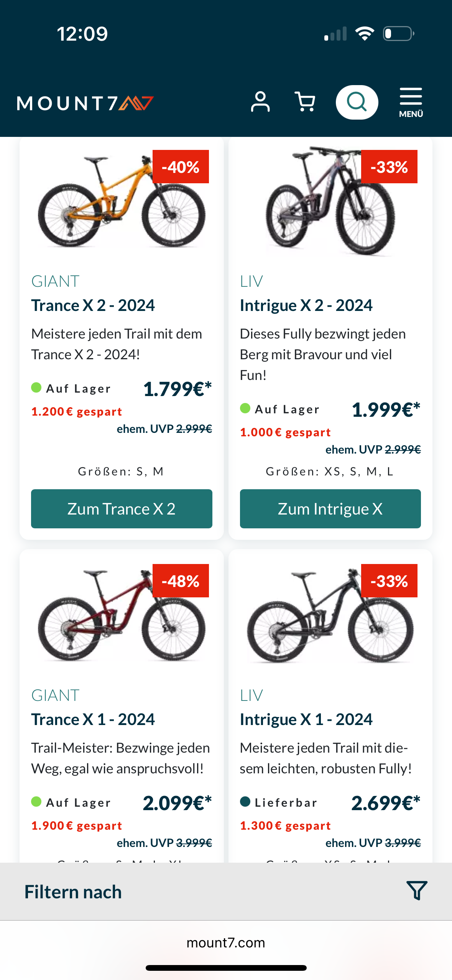The height and width of the screenshot is (980, 452).
Task: Open the Intrigue X 2 - 2024 title
Action: click(x=306, y=305)
